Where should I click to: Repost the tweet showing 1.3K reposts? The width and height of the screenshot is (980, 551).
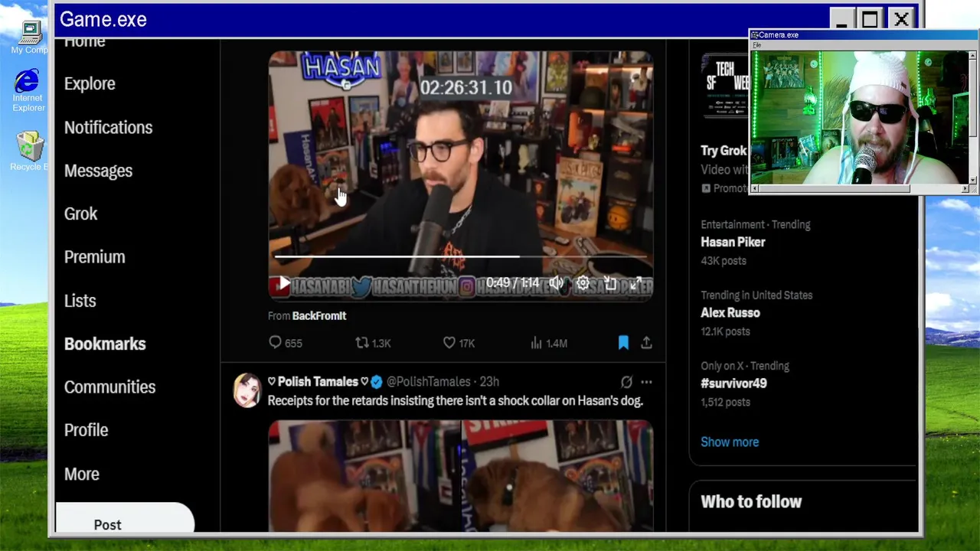(373, 343)
